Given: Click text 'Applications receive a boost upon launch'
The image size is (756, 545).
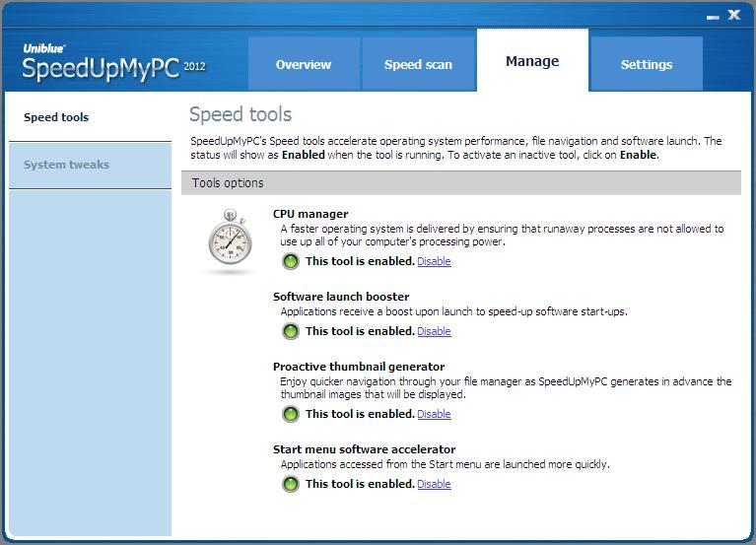Looking at the screenshot, I should pyautogui.click(x=453, y=311).
